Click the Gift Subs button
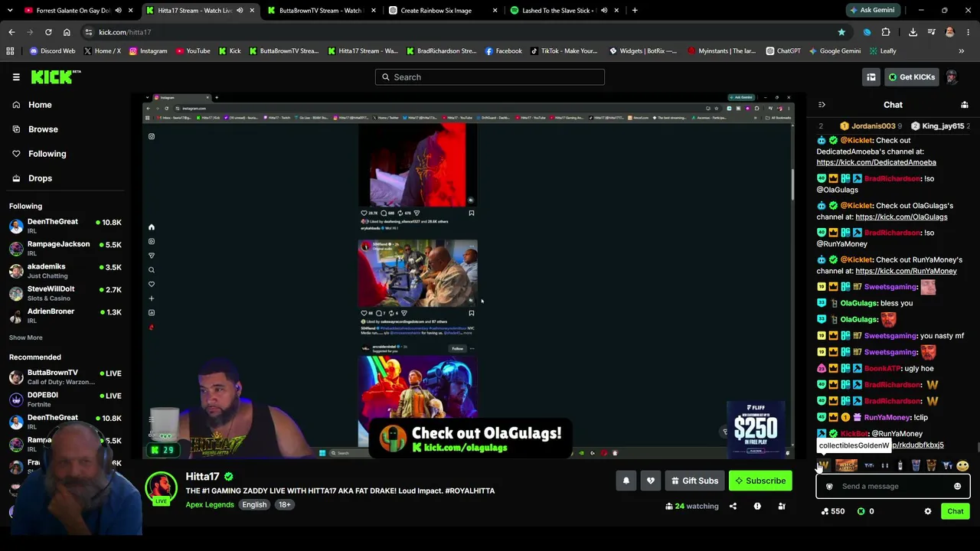This screenshot has height=551, width=980. point(694,481)
